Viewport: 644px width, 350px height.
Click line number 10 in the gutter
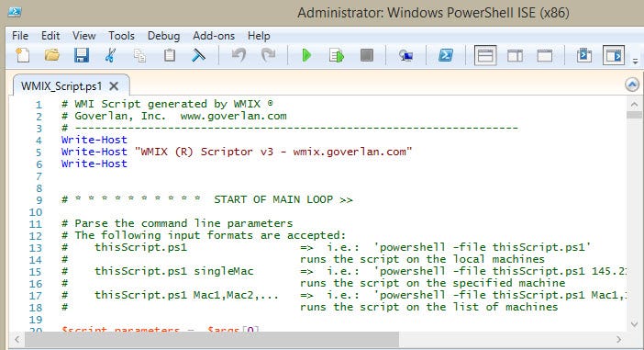[x=36, y=212]
